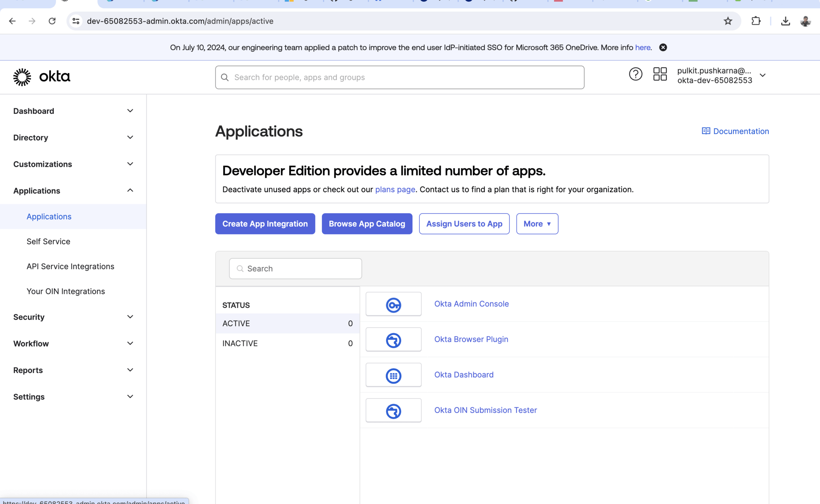Image resolution: width=820 pixels, height=504 pixels.
Task: Open the account dropdown for pulkit.pushkarna
Action: coord(762,75)
